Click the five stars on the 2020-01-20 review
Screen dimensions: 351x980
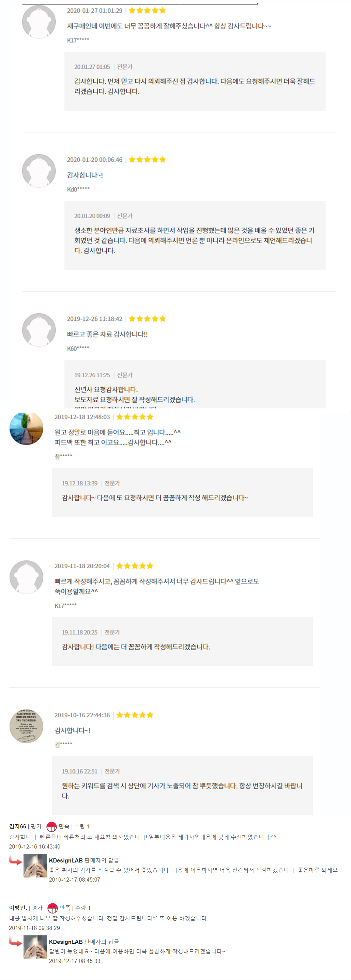[147, 160]
